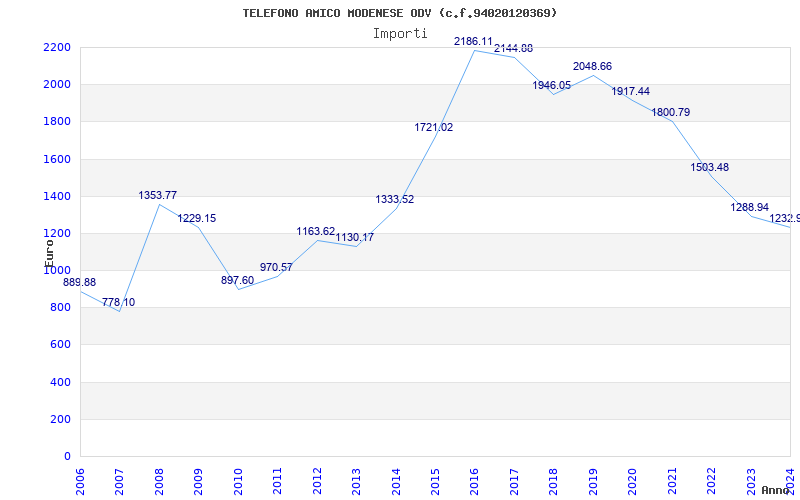Click the y-axis tick 1200
The width and height of the screenshot is (800, 500).
click(x=57, y=234)
